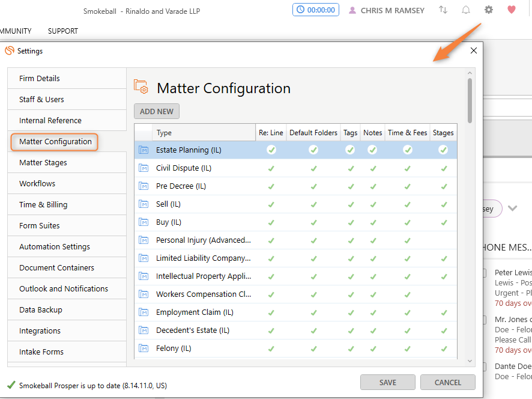Toggle Tags check for Decedent's Estate (IL)
The height and width of the screenshot is (399, 532).
pos(351,330)
